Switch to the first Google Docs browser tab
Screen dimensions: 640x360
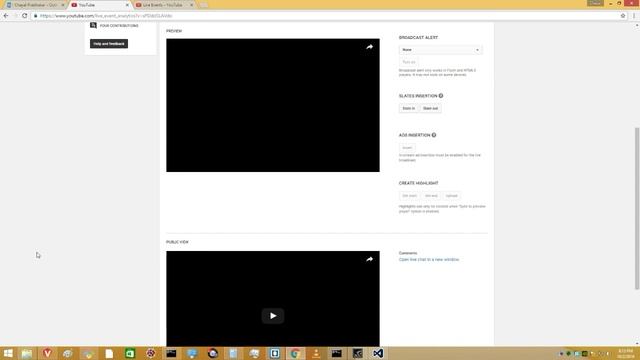pos(35,5)
